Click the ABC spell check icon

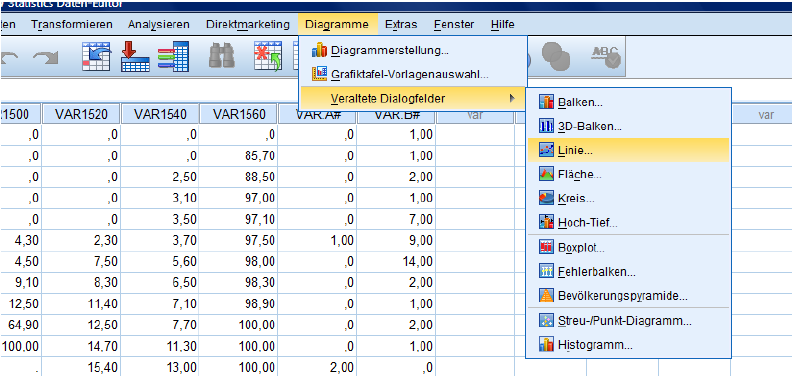pos(605,56)
